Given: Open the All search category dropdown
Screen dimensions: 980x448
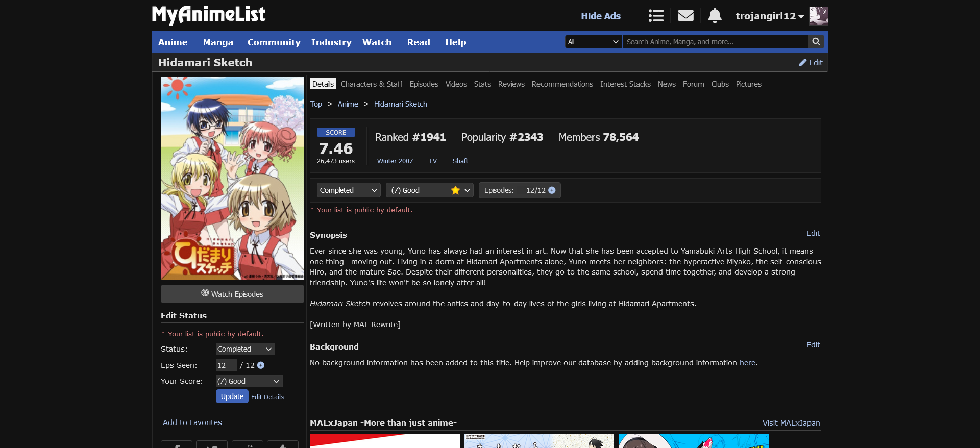Looking at the screenshot, I should pyautogui.click(x=594, y=42).
